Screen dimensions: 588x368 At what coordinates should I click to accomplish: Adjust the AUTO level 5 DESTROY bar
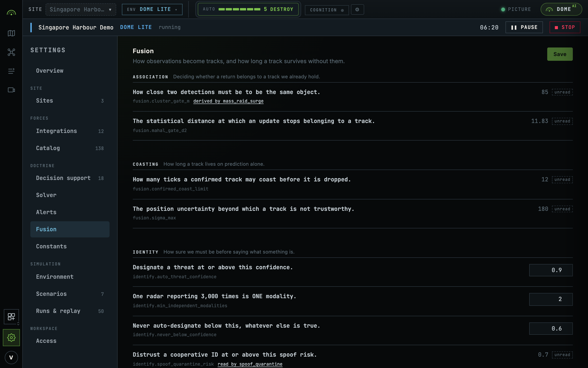pyautogui.click(x=248, y=9)
